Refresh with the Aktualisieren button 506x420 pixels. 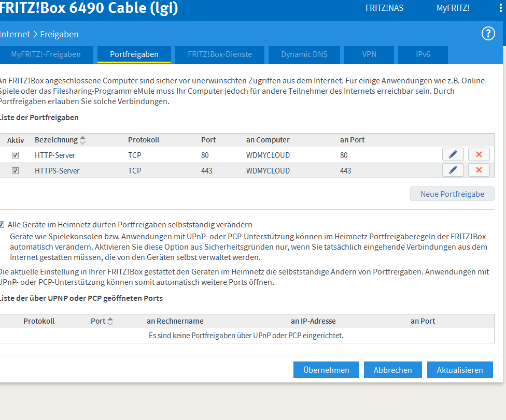tap(460, 370)
